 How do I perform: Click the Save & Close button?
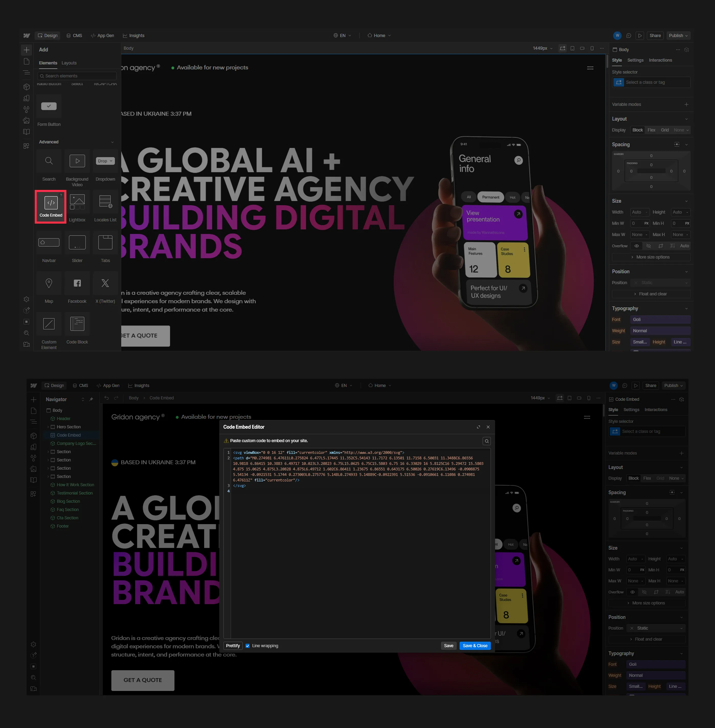(475, 646)
